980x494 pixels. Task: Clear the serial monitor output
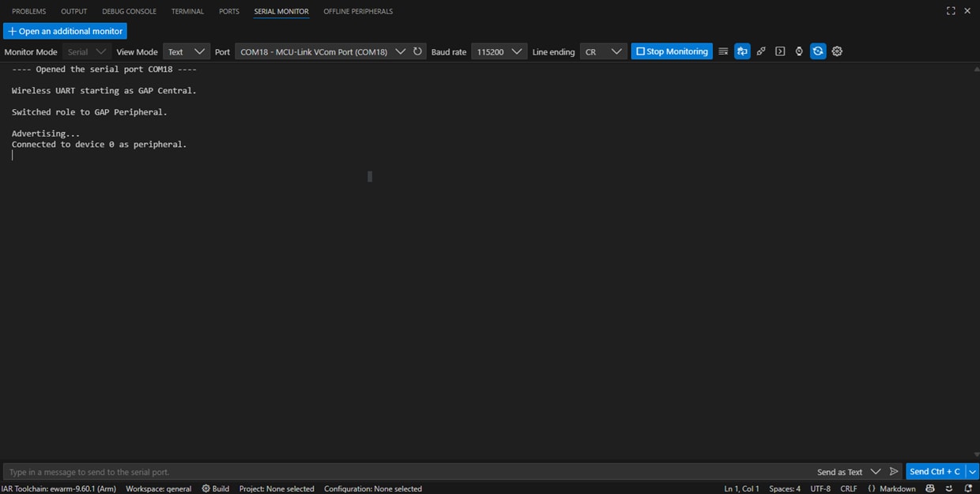click(723, 51)
